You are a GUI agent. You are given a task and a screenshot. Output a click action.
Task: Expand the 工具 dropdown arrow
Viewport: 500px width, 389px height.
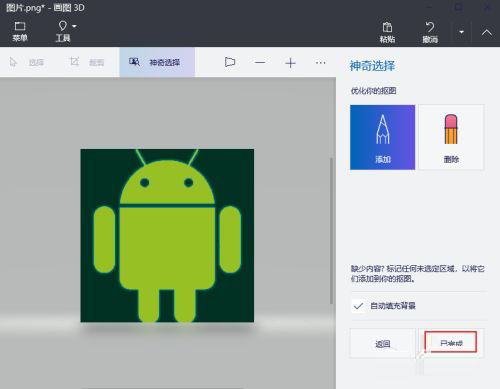74,26
